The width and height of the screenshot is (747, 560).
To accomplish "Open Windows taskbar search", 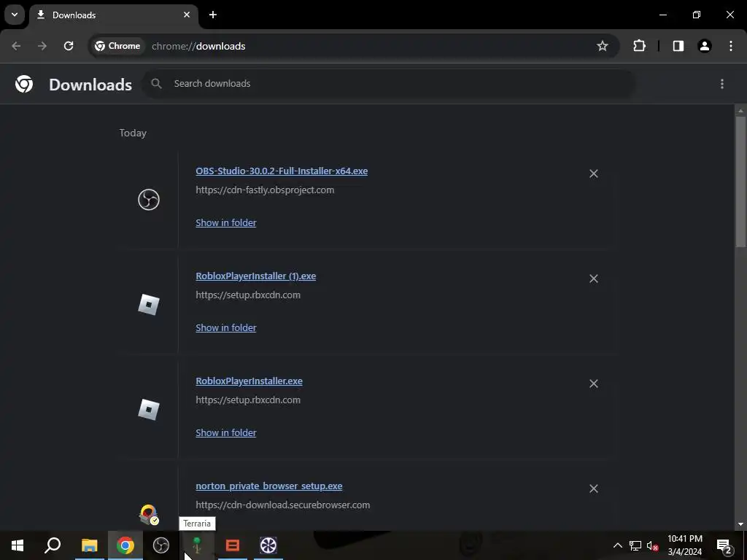I will tap(53, 545).
